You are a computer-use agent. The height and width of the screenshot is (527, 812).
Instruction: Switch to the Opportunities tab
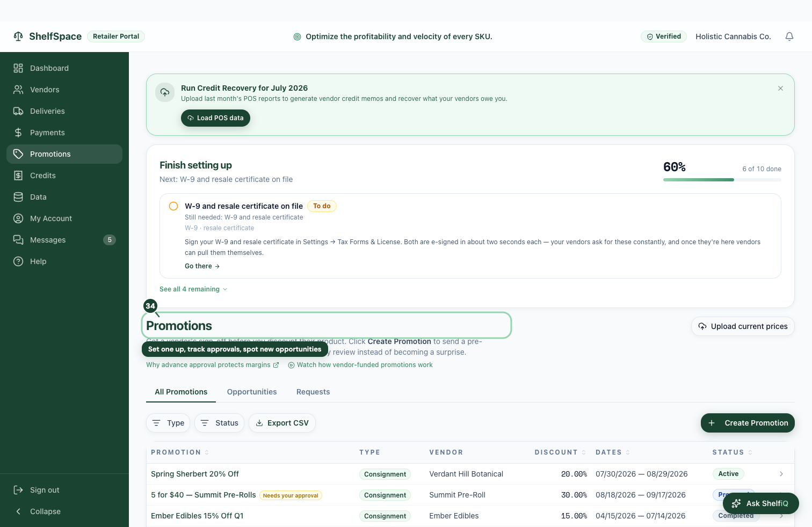(x=252, y=392)
